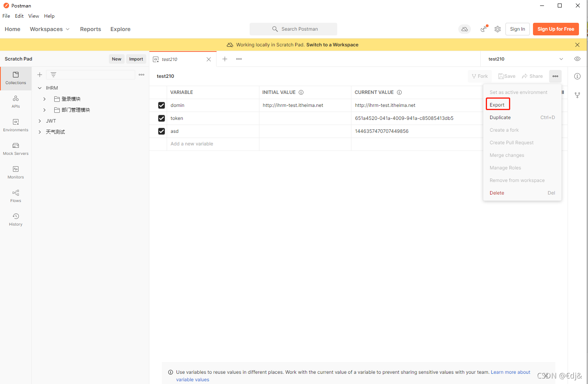This screenshot has height=384, width=588.
Task: Click the collections filter search field
Action: 90,75
